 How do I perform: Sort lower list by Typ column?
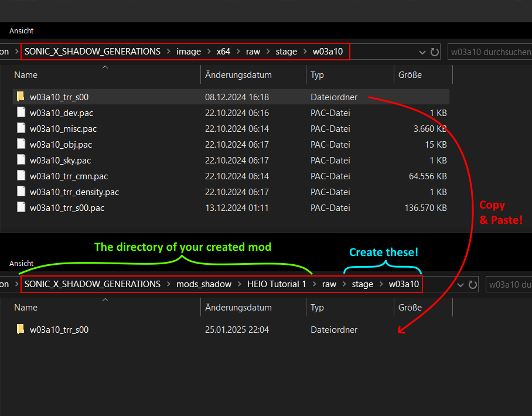point(317,308)
